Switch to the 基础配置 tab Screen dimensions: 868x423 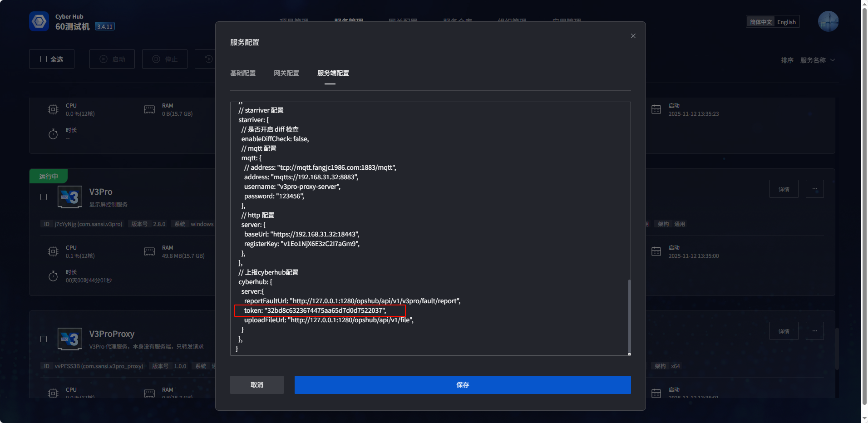[x=243, y=73]
